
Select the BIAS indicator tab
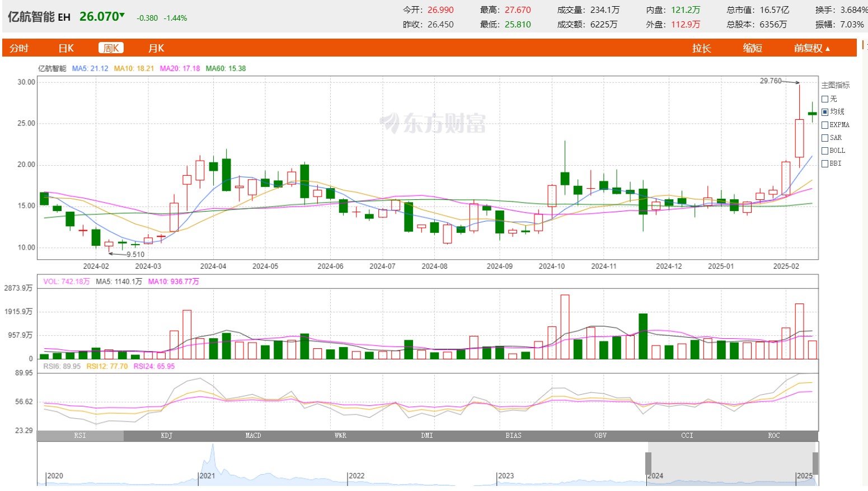514,436
